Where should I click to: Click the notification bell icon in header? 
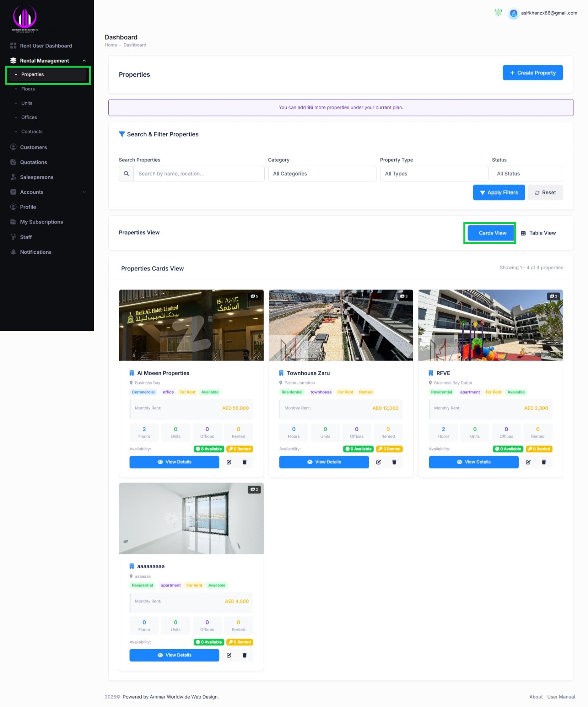498,13
